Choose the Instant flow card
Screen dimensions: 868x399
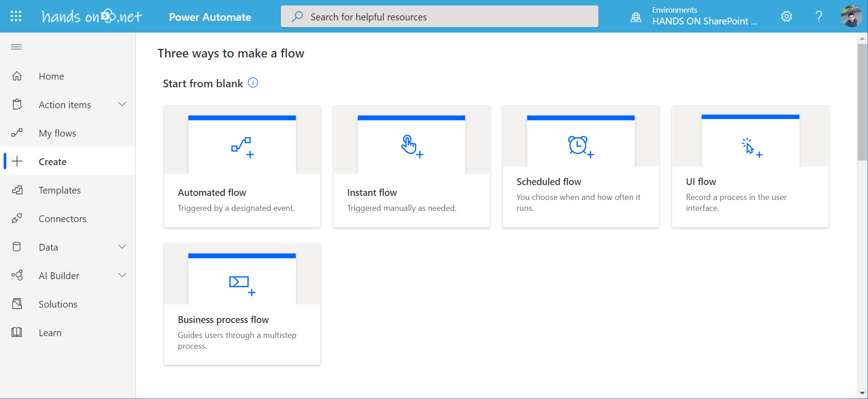(411, 166)
